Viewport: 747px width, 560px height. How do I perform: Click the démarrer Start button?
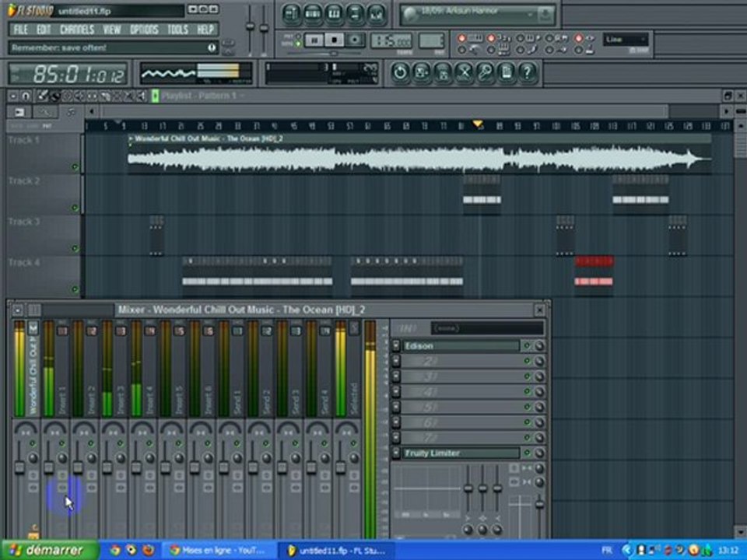tap(48, 550)
